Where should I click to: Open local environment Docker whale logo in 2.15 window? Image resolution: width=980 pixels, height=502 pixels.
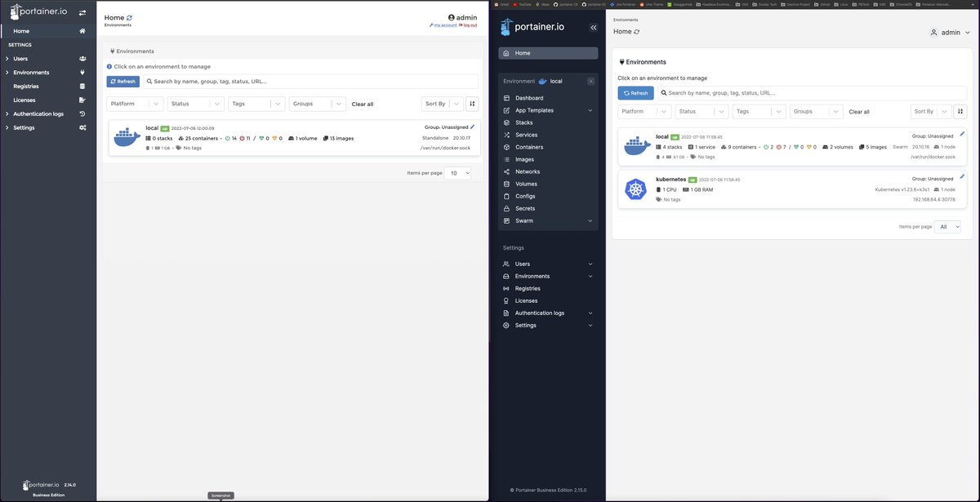coord(637,147)
